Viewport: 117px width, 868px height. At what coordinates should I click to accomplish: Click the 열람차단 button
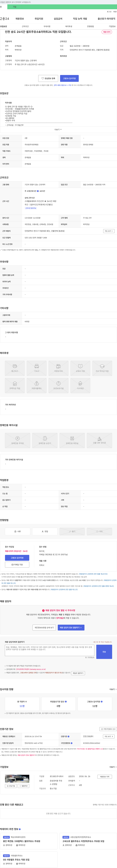23,786
